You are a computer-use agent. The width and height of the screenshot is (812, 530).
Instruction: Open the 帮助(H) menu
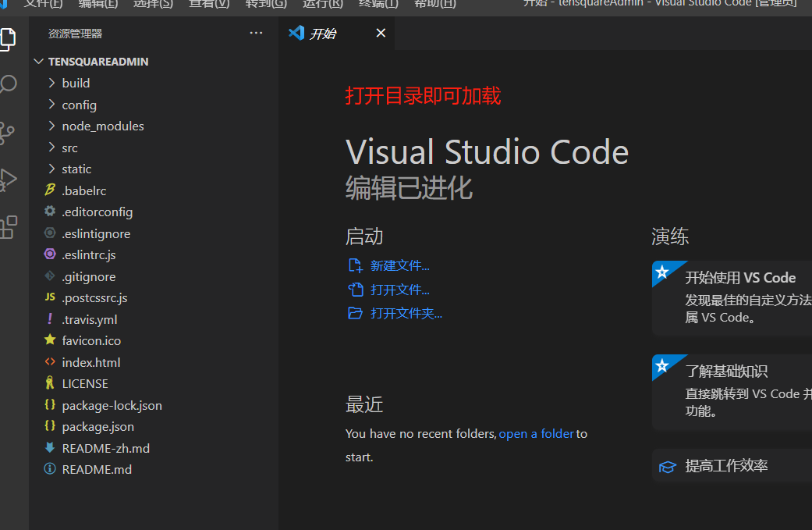coord(435,4)
